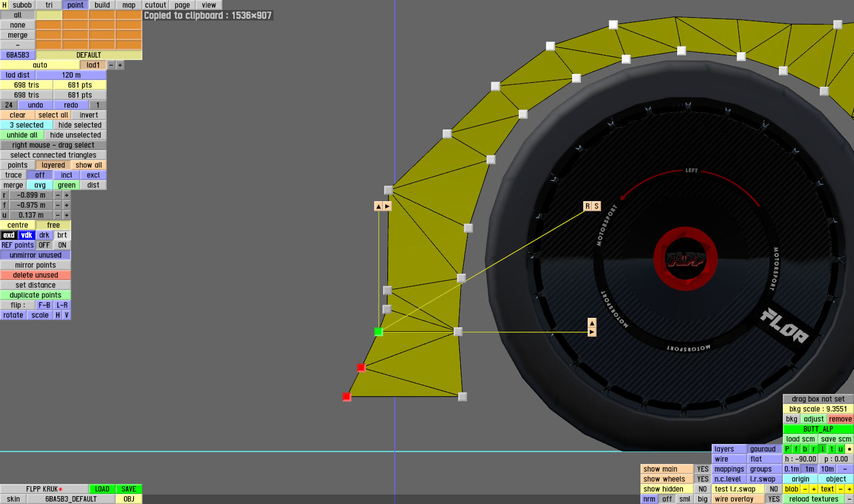Flip points front-to-back with F-B
Image resolution: width=854 pixels, height=504 pixels.
click(44, 305)
